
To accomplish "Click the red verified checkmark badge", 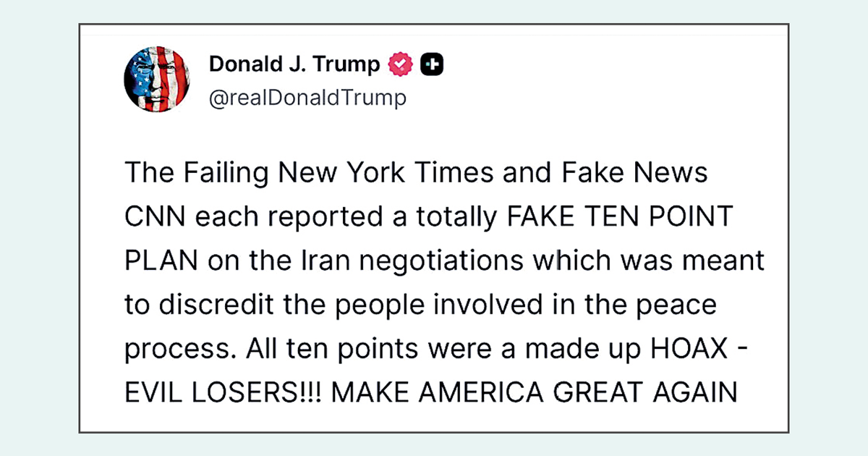I will pyautogui.click(x=400, y=65).
